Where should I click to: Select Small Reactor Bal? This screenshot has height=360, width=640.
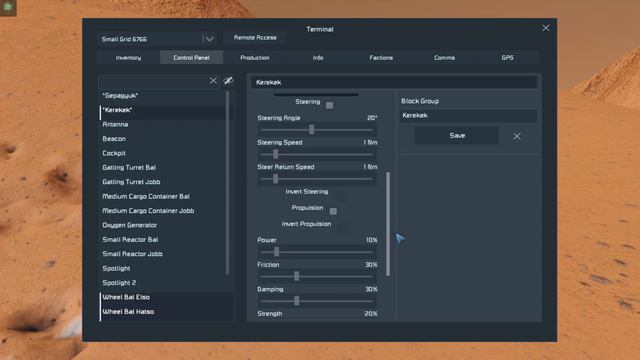click(162, 239)
